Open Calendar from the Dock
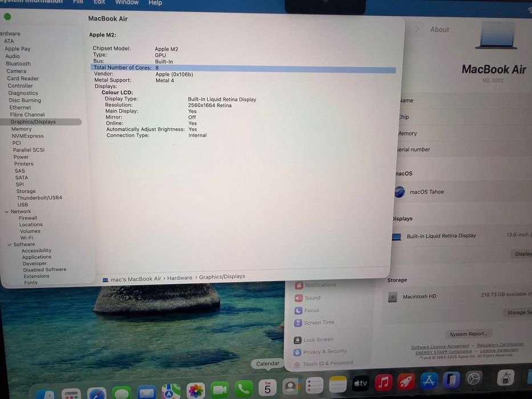Screen dimensions: 532x399 click(267, 388)
